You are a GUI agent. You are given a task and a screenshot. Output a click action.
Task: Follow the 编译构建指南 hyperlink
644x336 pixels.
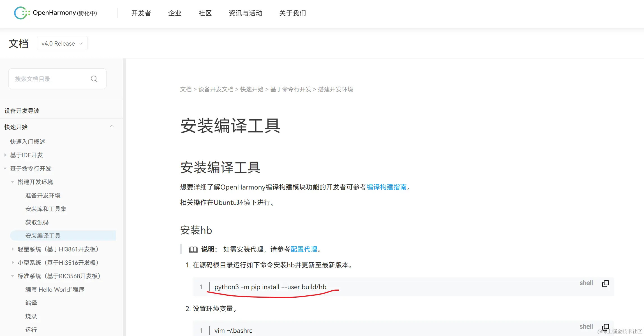coord(386,187)
